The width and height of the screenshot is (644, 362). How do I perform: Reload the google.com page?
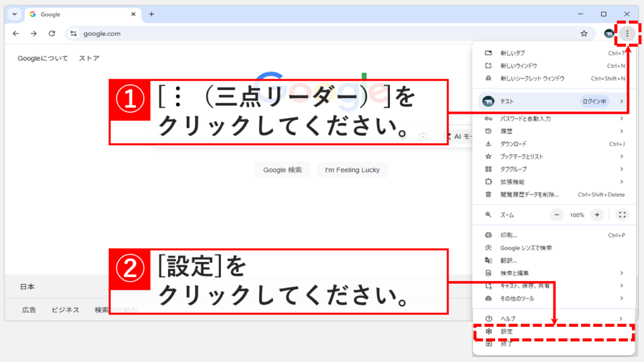(x=52, y=33)
